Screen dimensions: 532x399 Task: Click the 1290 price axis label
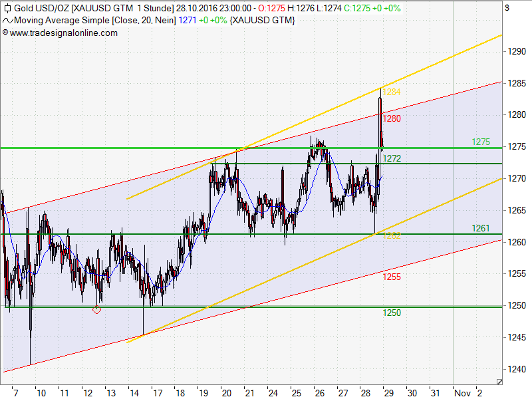coord(517,52)
